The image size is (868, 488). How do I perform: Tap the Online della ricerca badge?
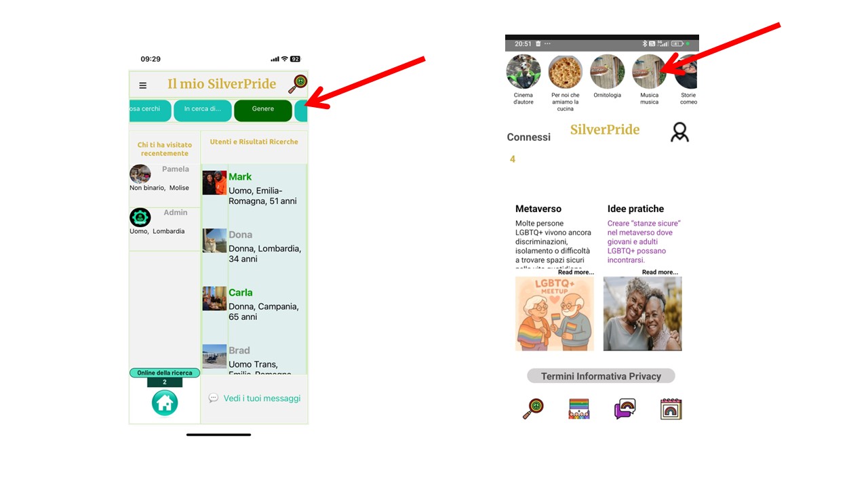[165, 373]
